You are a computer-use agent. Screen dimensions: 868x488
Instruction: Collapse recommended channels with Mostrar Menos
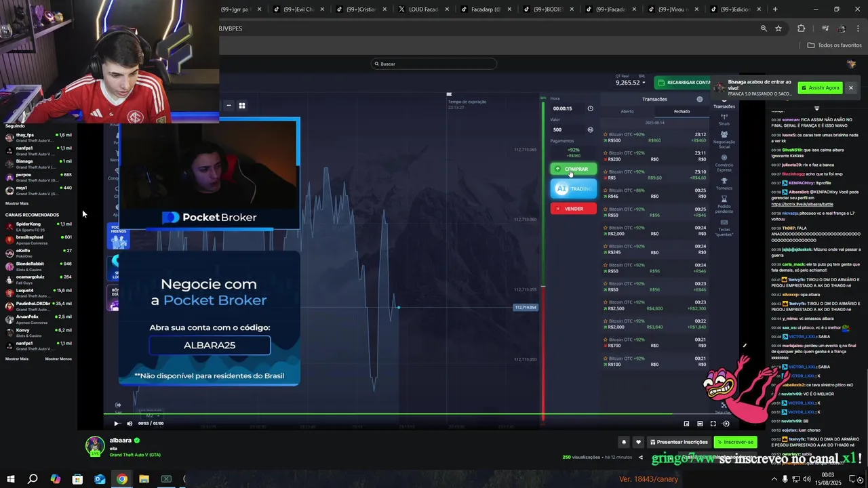click(58, 359)
